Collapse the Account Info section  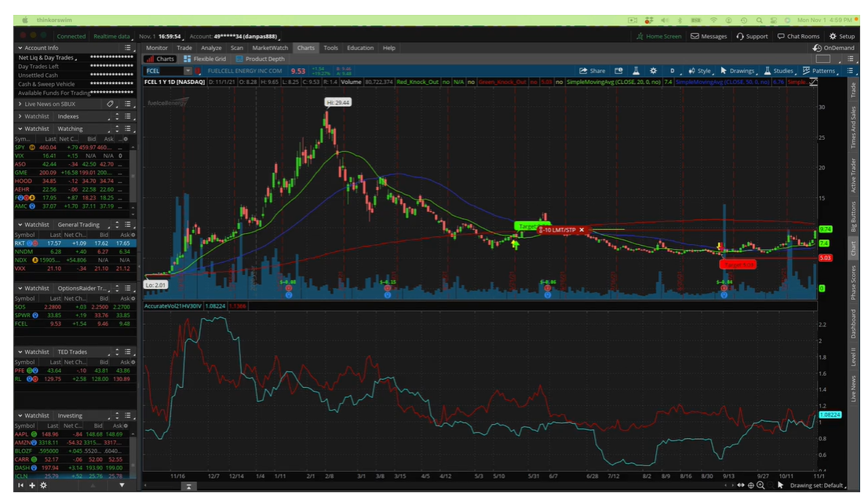[20, 48]
